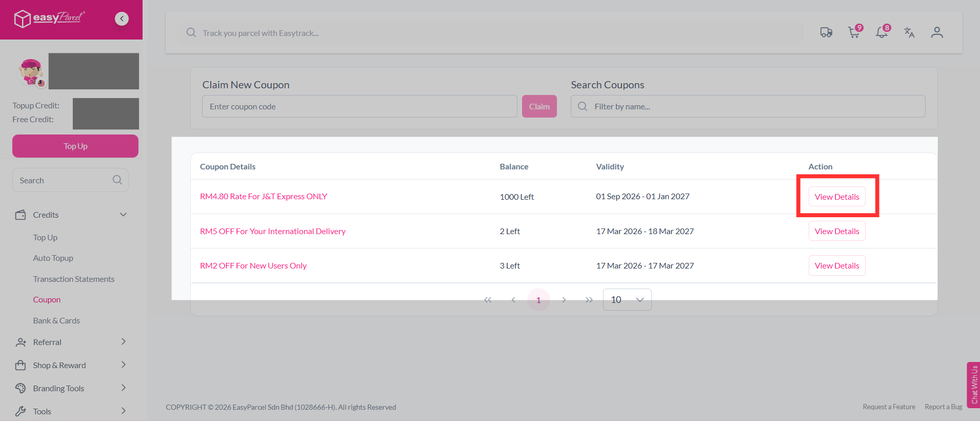The width and height of the screenshot is (980, 421).
Task: Click the '17 Mar 2026 - 18 Mar 2027' validity
Action: point(645,231)
